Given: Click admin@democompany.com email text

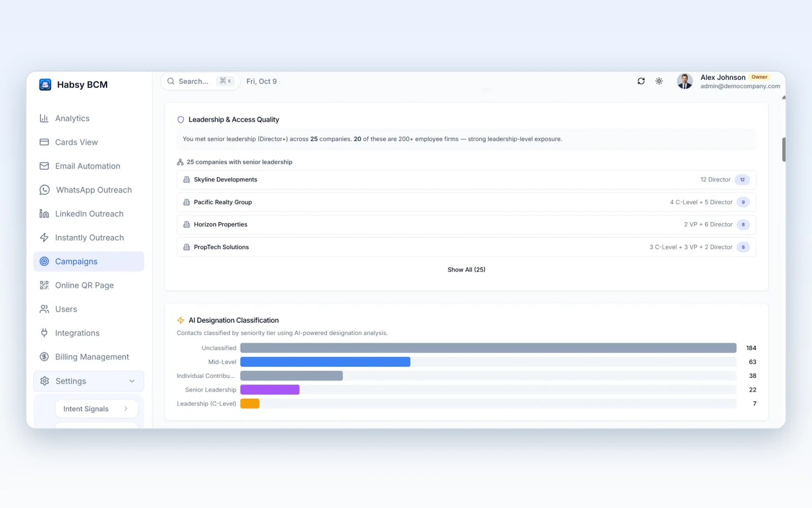Looking at the screenshot, I should pyautogui.click(x=740, y=86).
